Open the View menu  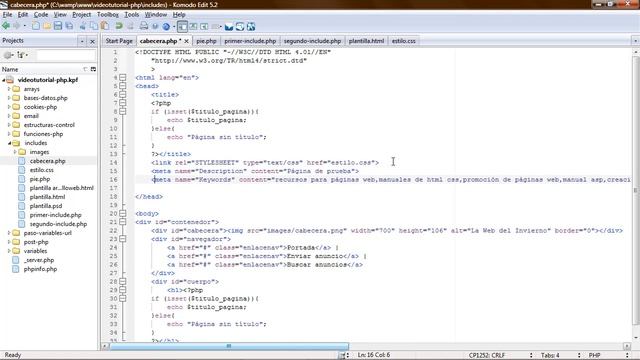[60, 14]
